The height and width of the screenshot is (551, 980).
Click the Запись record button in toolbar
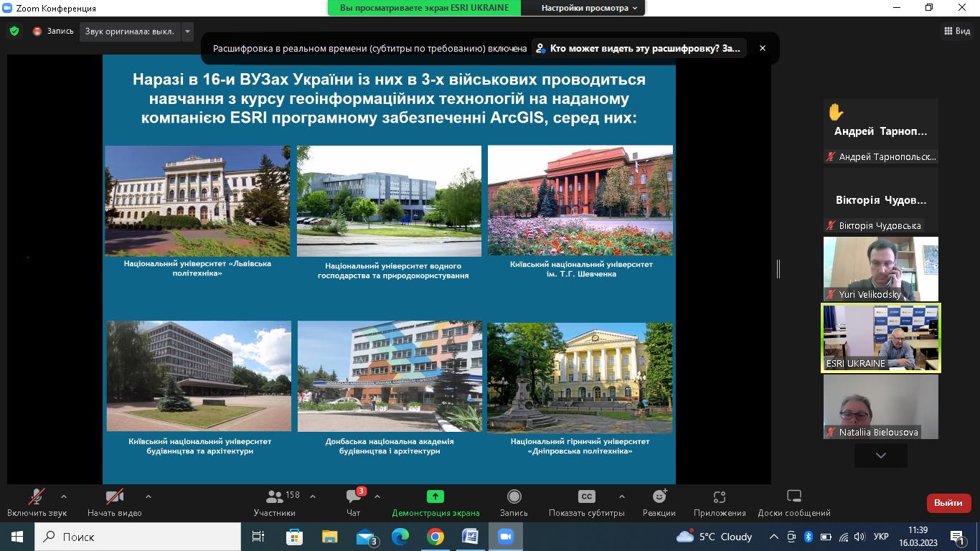pos(514,502)
